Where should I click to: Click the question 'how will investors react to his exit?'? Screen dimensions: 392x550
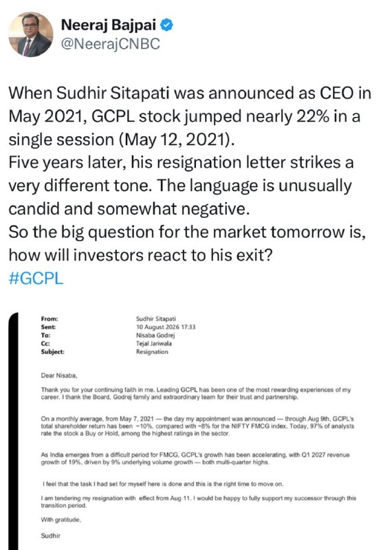(140, 255)
